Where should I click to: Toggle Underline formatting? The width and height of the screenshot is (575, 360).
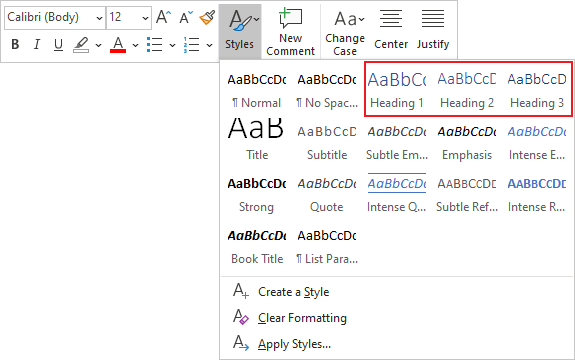point(58,44)
